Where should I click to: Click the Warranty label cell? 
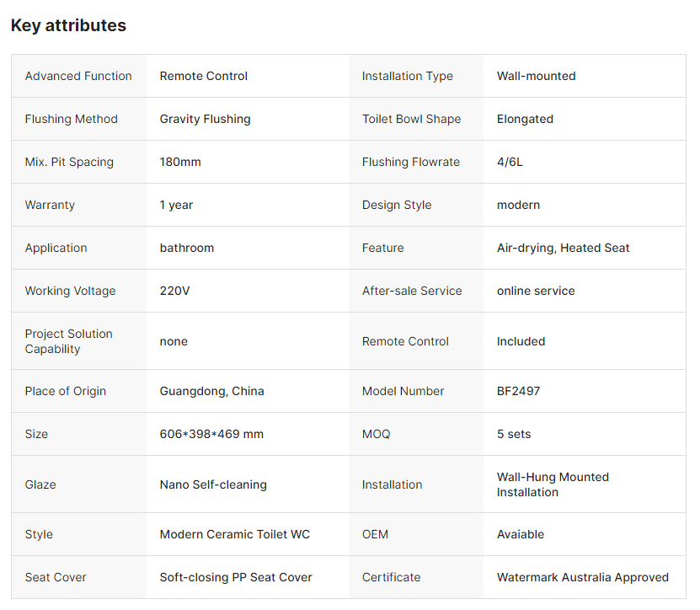50,205
